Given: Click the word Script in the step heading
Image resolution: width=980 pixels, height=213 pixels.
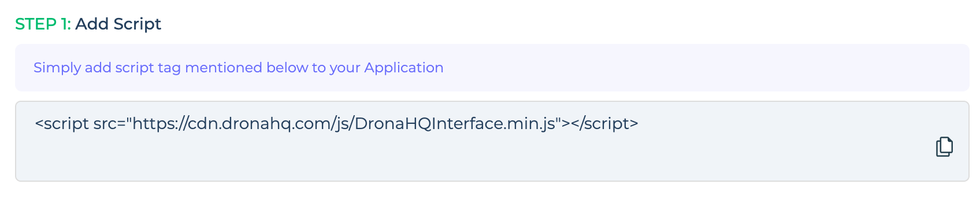Looking at the screenshot, I should 138,24.
